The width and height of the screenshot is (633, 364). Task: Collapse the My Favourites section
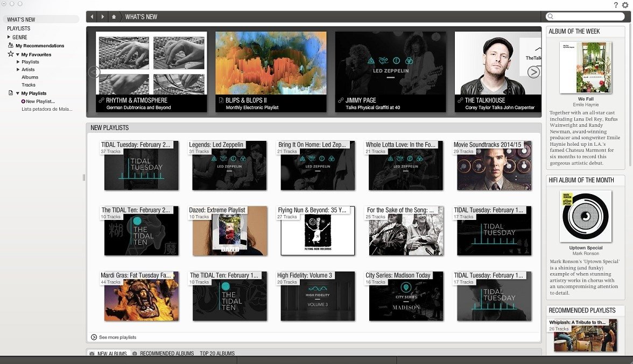[x=18, y=54]
